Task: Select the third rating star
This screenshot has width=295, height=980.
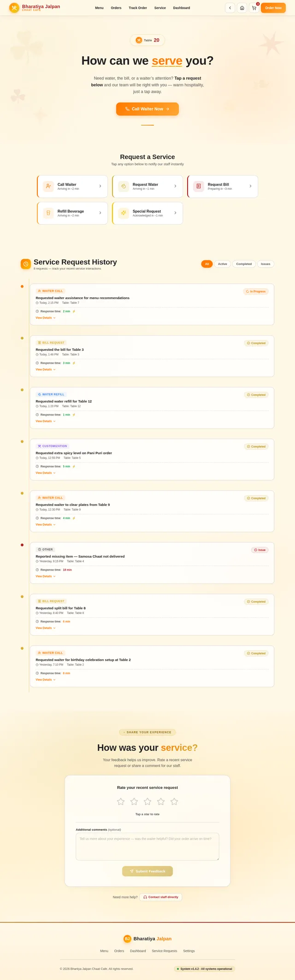Action: coord(147,801)
